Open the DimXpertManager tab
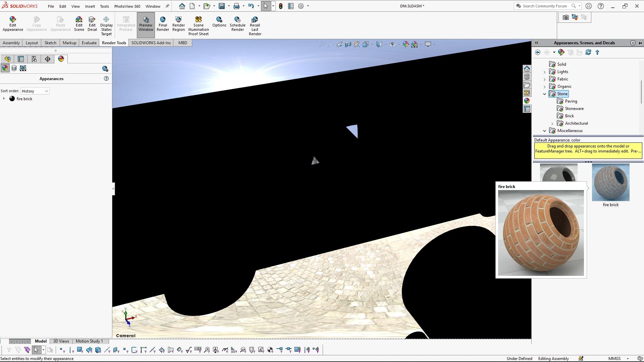Screen dimensions: 644x362 (48, 59)
